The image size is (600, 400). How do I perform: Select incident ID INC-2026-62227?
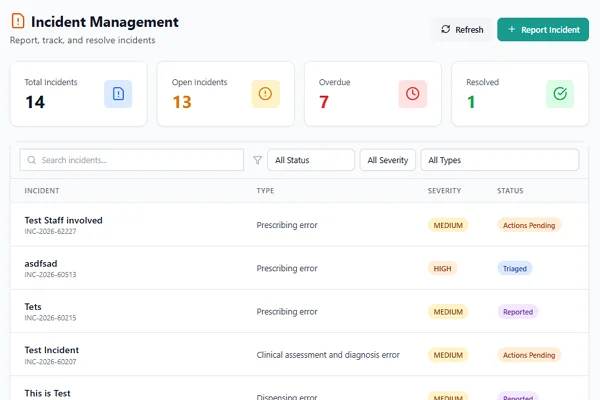click(50, 232)
